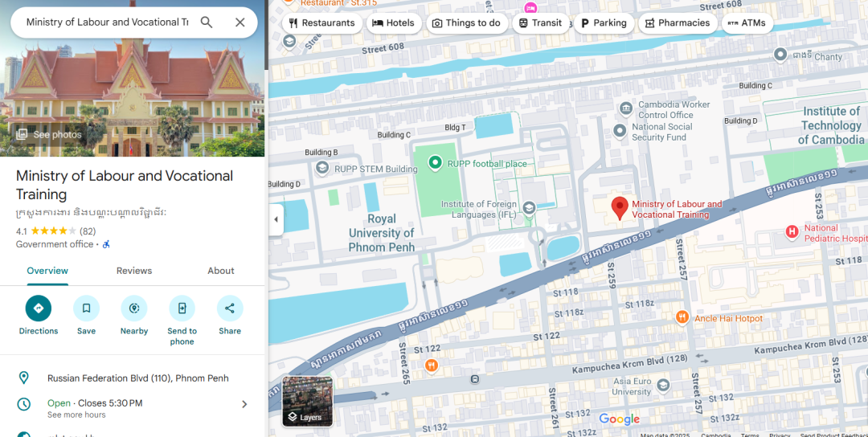Expand opening hours with the chevron
This screenshot has height=437, width=868.
pyautogui.click(x=244, y=404)
